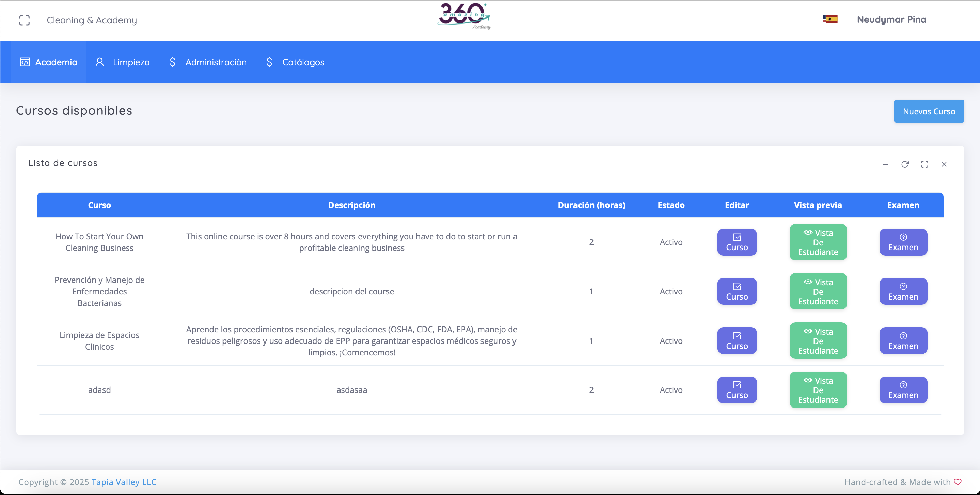Click Spanish flag language selector
This screenshot has height=495, width=980.
coord(831,19)
